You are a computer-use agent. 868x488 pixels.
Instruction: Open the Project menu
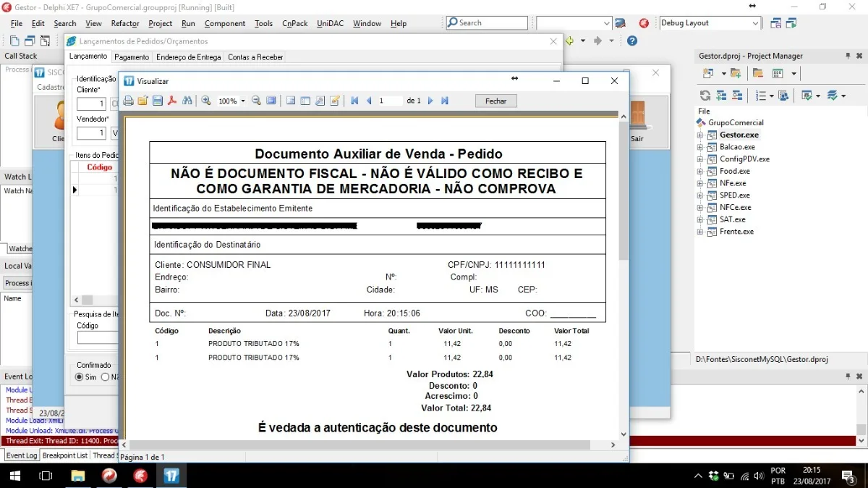[x=161, y=23]
